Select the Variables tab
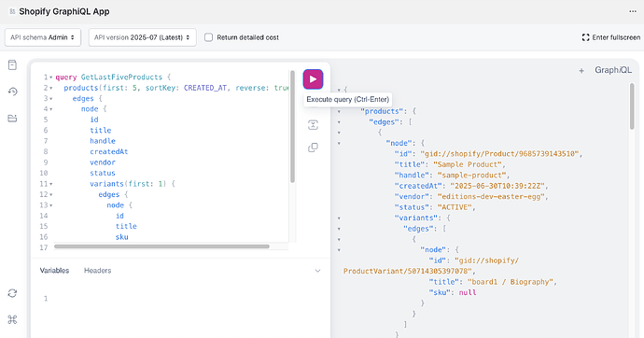Image resolution: width=644 pixels, height=338 pixels. click(54, 271)
